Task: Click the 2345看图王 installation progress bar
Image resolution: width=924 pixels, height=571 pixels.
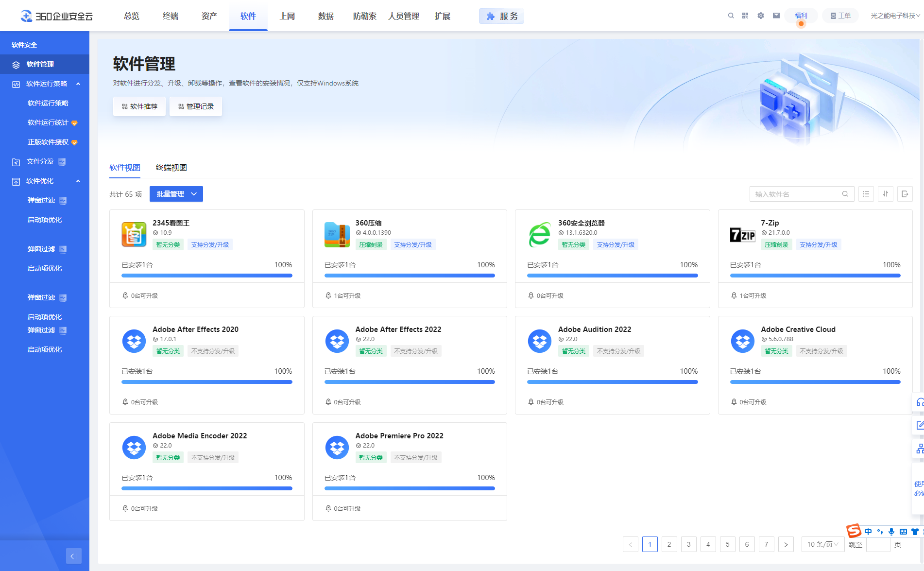Action: [x=207, y=276]
